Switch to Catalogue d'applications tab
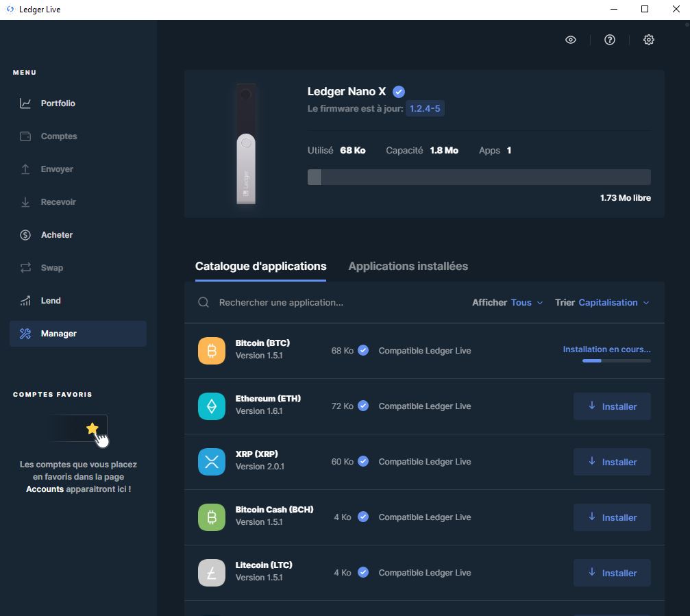Viewport: 690px width, 616px height. [260, 266]
